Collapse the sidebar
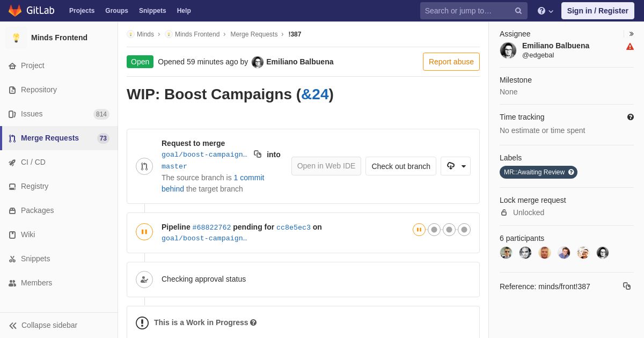Viewport: 644px width, 338px height. (59, 325)
